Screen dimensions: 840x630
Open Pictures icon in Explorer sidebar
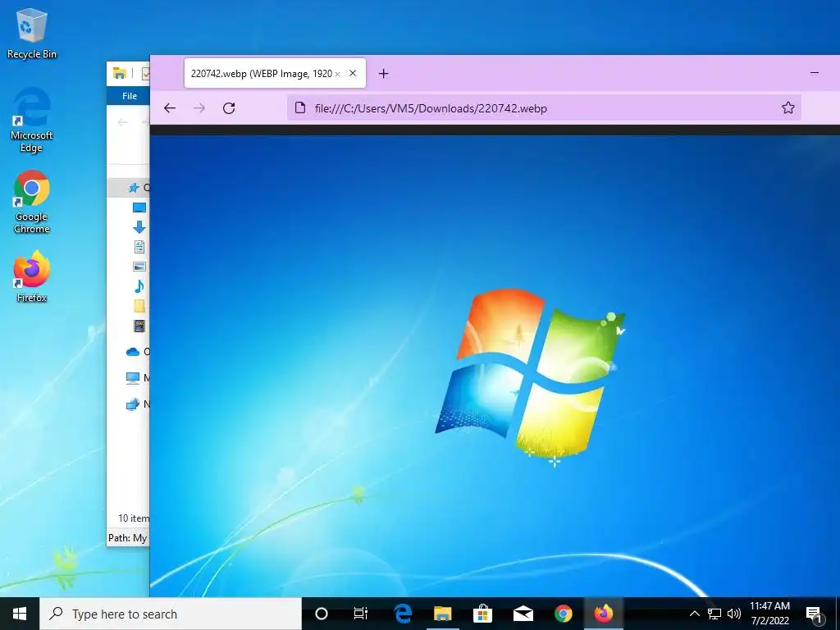tap(139, 267)
